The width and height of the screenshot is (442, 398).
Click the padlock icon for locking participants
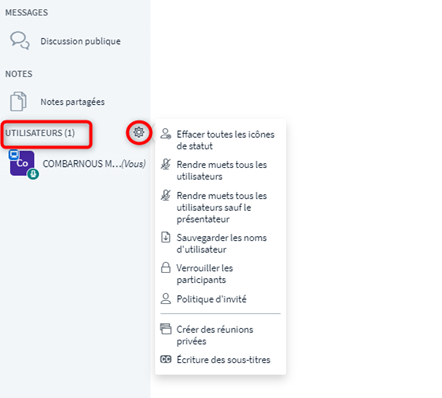point(166,268)
